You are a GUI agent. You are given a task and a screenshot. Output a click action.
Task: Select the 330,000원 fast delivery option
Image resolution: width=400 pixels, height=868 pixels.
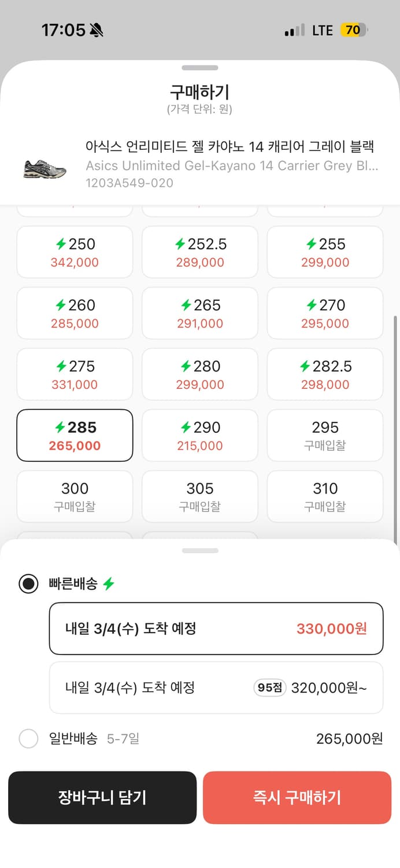[x=216, y=628]
